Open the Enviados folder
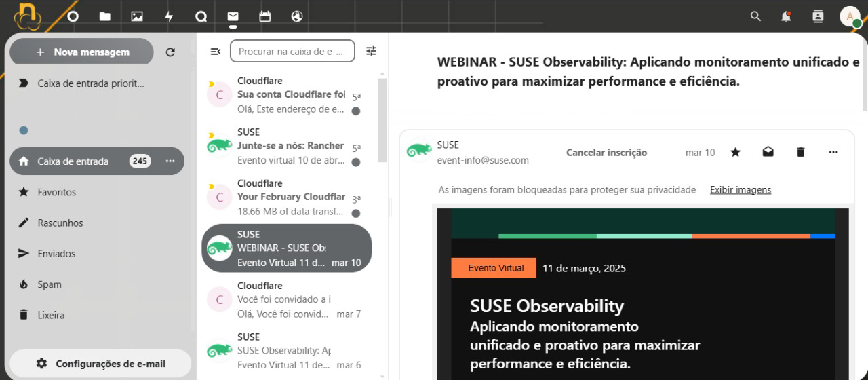Screen dimensions: 868x380 (x=97, y=253)
